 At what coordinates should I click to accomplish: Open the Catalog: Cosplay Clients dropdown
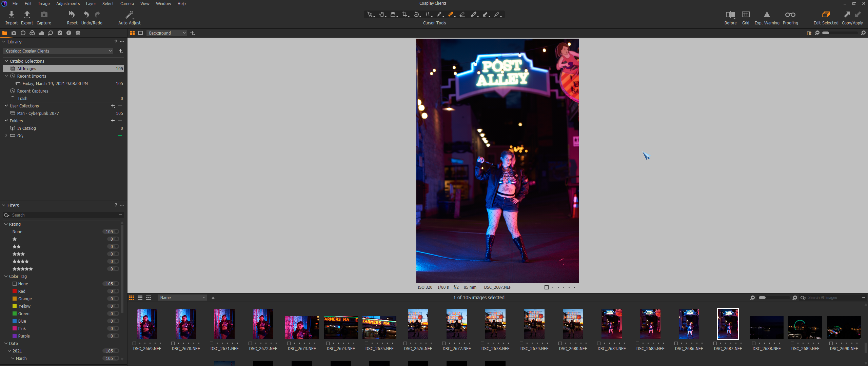point(58,51)
